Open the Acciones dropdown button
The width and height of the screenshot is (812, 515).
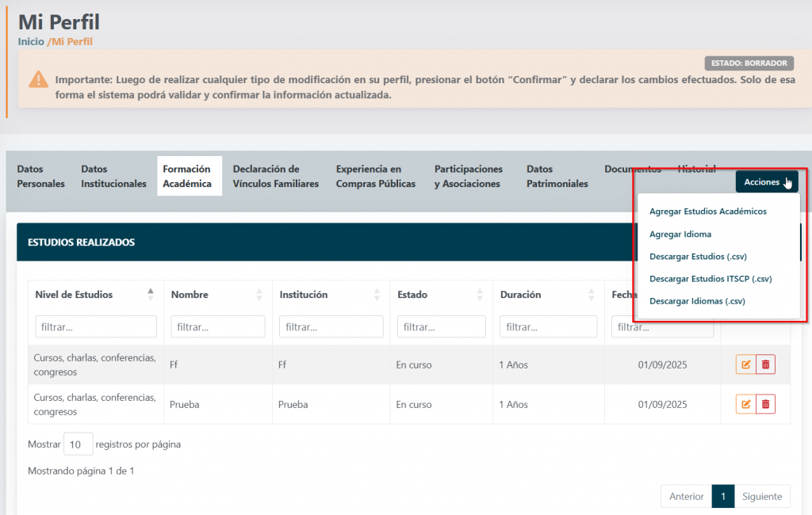tap(767, 181)
